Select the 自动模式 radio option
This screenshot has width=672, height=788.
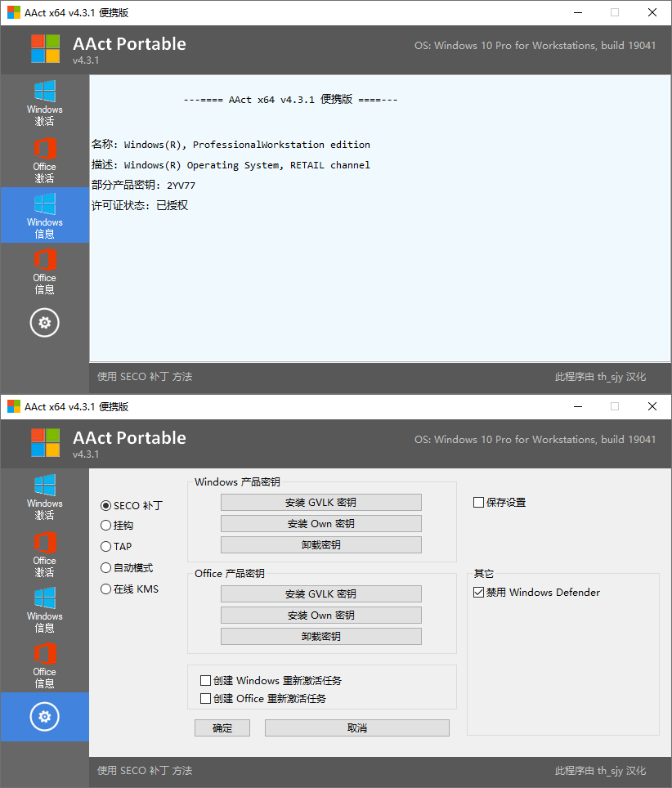tap(127, 568)
